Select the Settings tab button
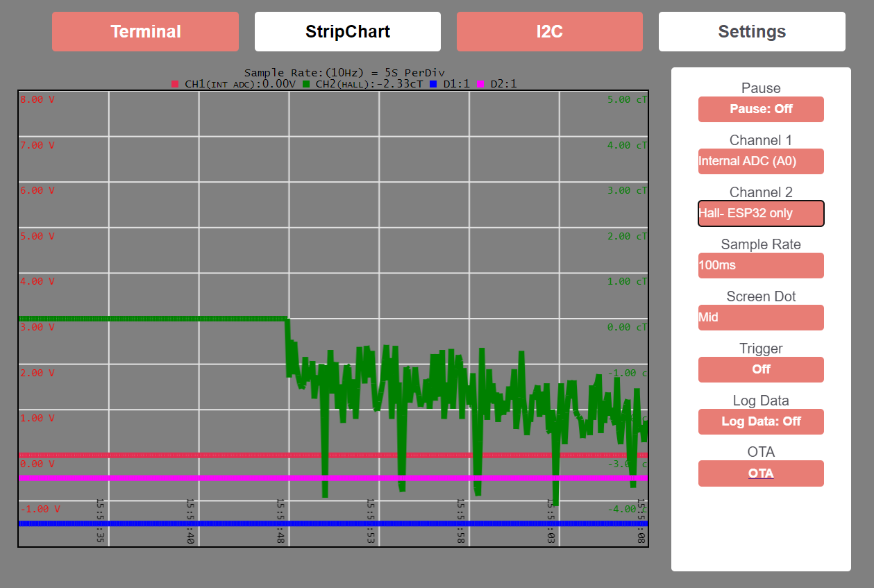The width and height of the screenshot is (874, 588). click(751, 31)
